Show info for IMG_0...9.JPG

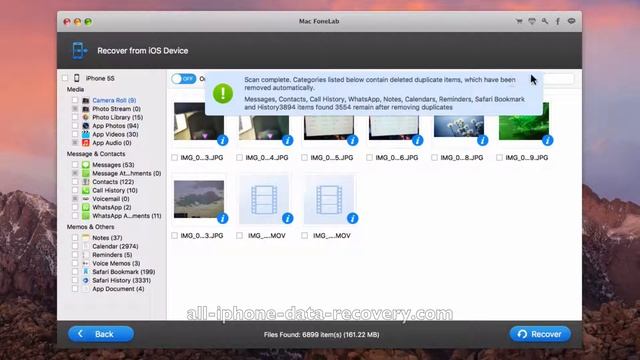click(547, 140)
